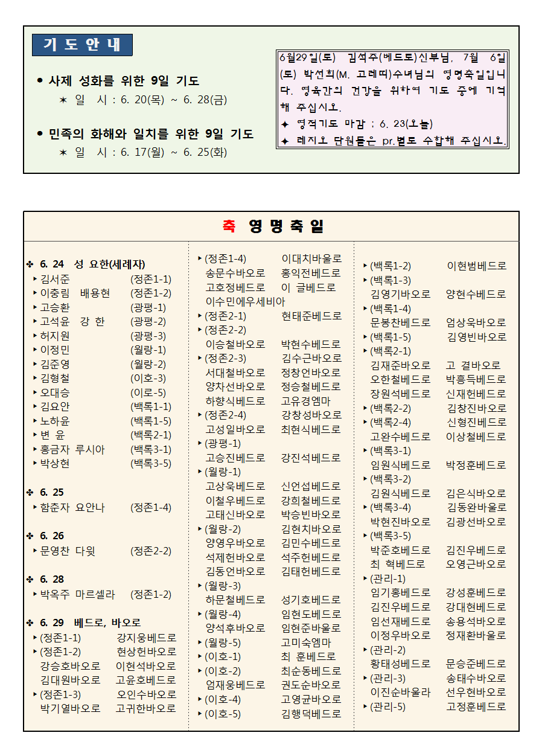Click the flower marker beside '6. 28'
Viewport: 542px width, 756px height.
pos(30,579)
